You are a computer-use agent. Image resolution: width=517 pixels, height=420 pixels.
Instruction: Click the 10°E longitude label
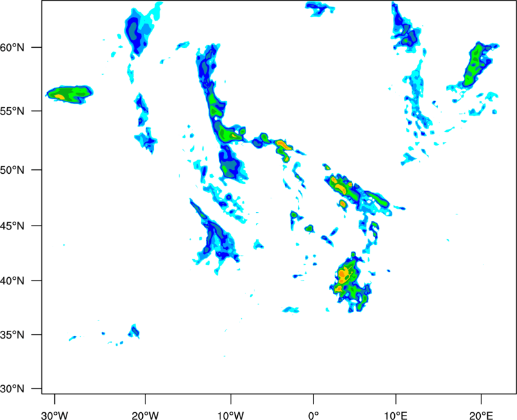point(396,415)
